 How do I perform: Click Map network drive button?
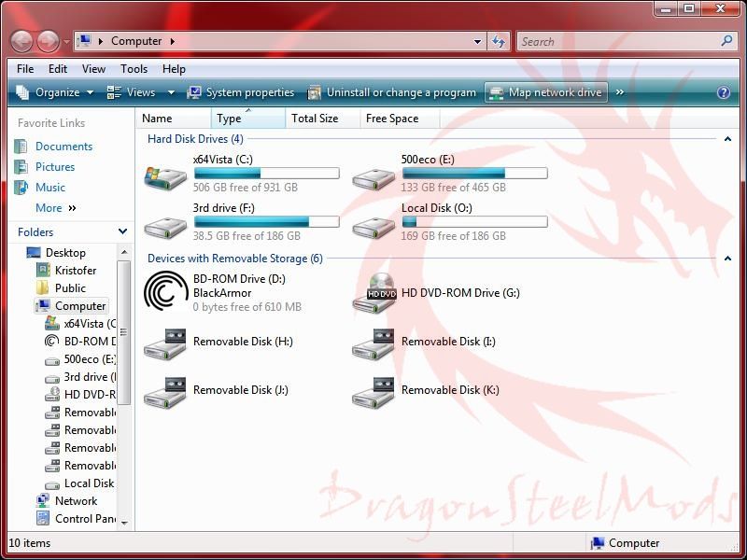point(546,92)
